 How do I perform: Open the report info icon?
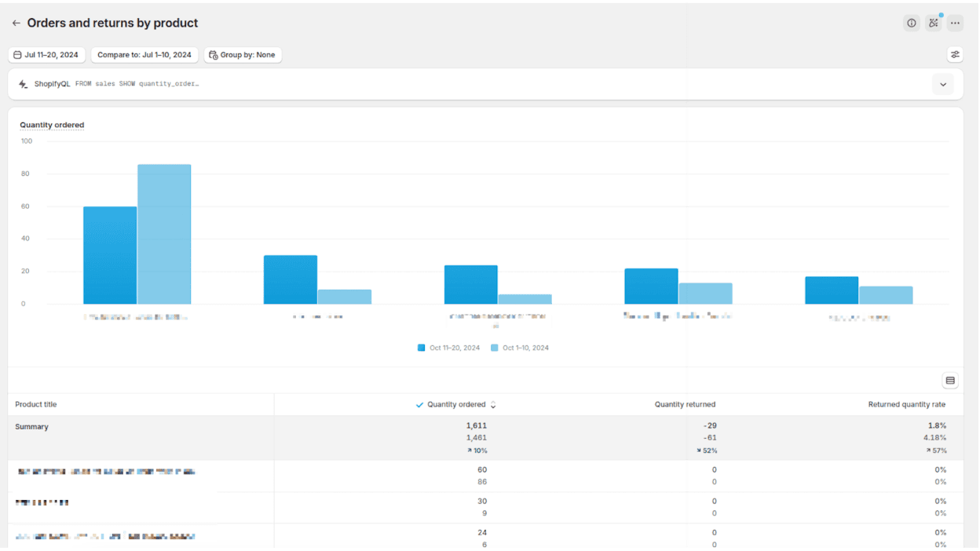pos(911,24)
